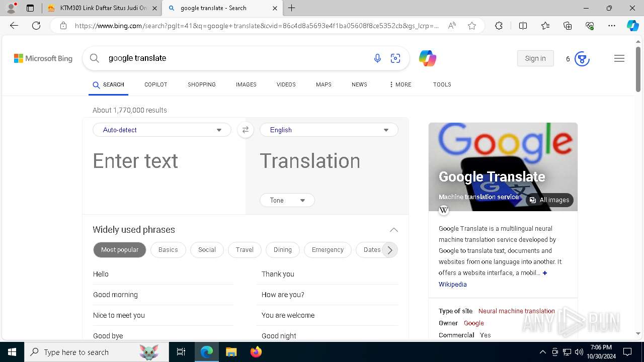644x362 pixels.
Task: Open browser Extensions puzzle icon
Action: point(499,26)
